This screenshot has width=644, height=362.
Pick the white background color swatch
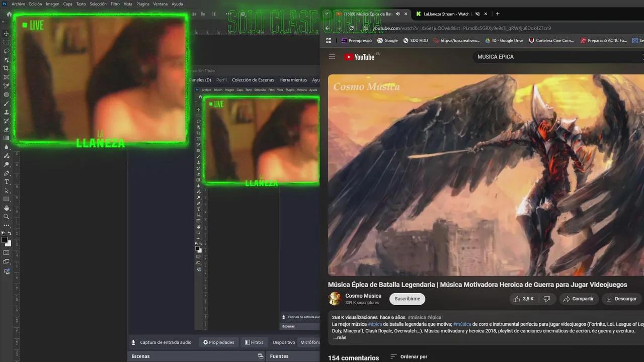tap(9, 244)
